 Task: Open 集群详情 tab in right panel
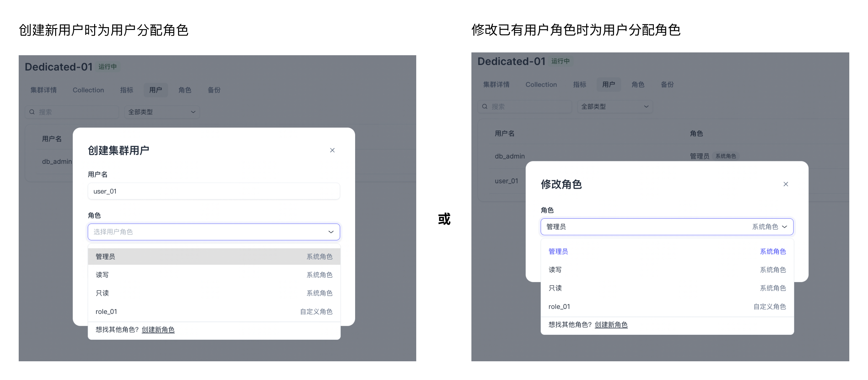tap(496, 85)
